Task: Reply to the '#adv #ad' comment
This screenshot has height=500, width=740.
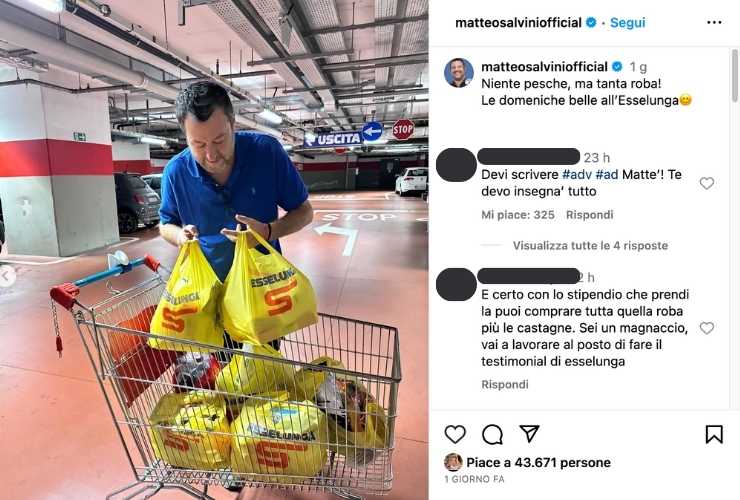Action: tap(589, 215)
